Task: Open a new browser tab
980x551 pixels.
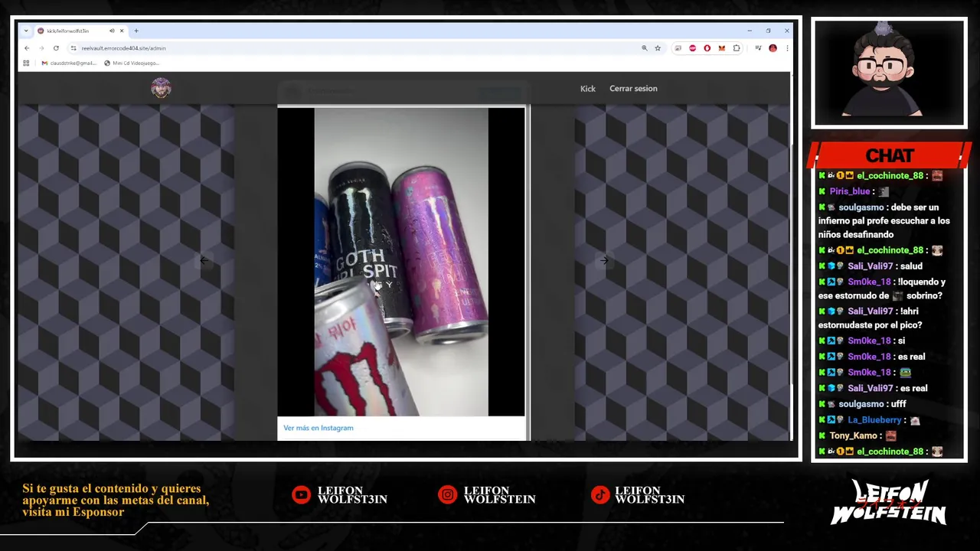Action: point(136,31)
